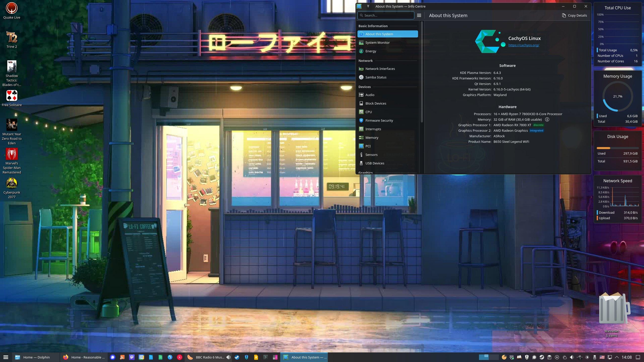
Task: Select Samba Status in the sidebar
Action: [388, 77]
